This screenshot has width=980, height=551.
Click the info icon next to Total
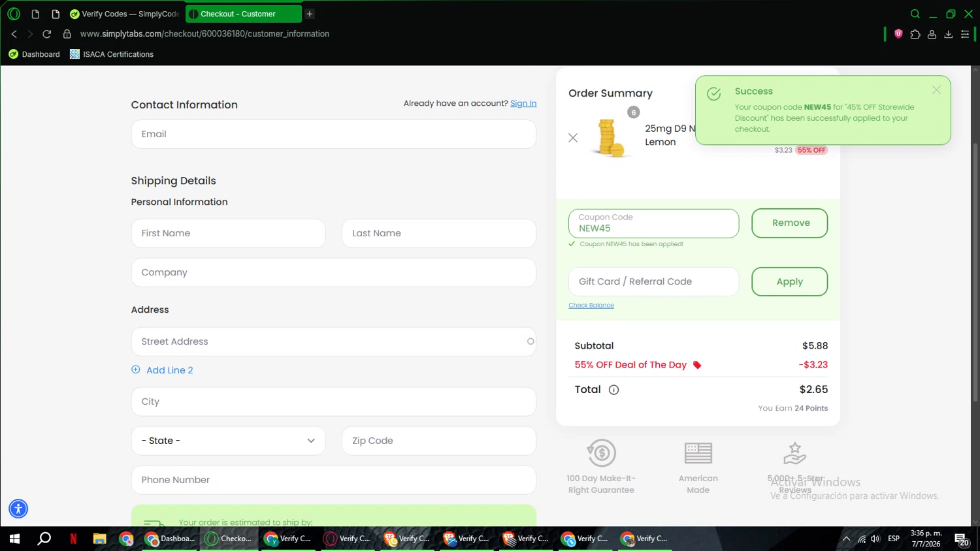[x=613, y=390]
